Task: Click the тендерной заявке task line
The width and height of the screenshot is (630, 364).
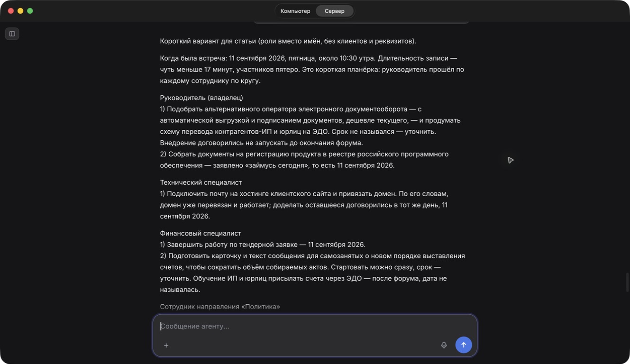Action: tap(263, 245)
